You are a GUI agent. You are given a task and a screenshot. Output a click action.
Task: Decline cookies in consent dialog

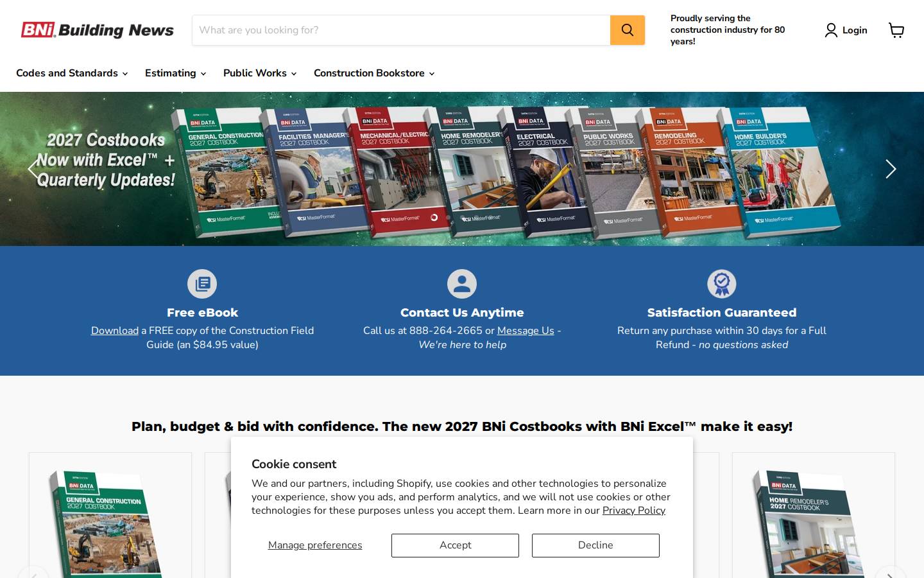pyautogui.click(x=595, y=545)
